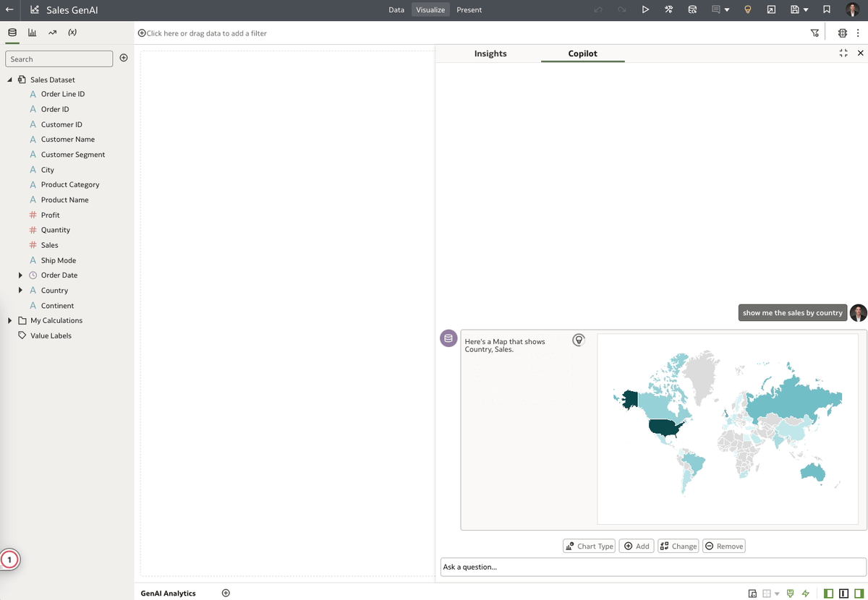Switch to the Insights tab
This screenshot has width=868, height=600.
(490, 53)
